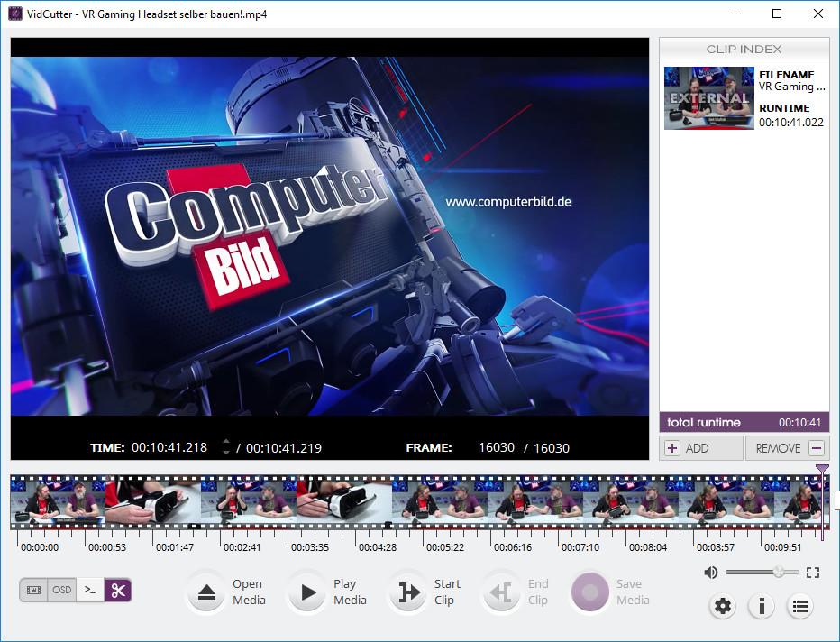
Task: Toggle timeline thumbnails with filmstrip button
Action: click(34, 590)
